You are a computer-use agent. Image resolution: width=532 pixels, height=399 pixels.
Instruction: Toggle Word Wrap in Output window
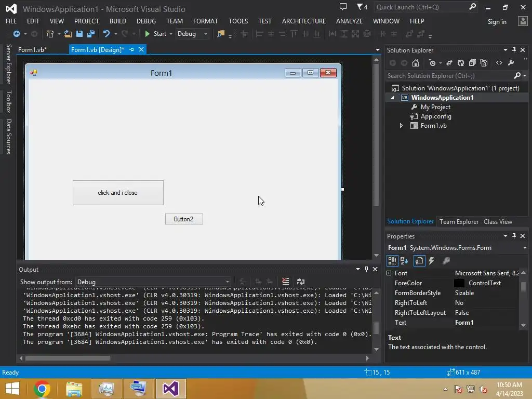pyautogui.click(x=301, y=282)
